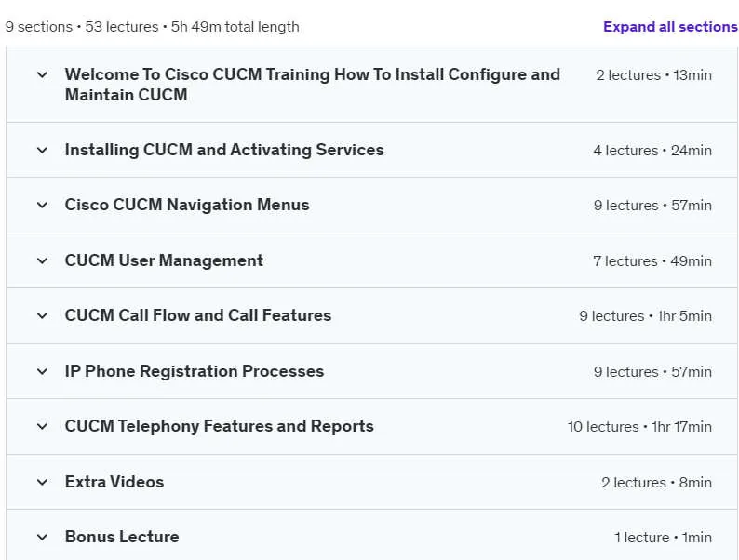Click "2 lectures • 8min" text
Viewport: 739px width, 560px height.
[x=656, y=482]
